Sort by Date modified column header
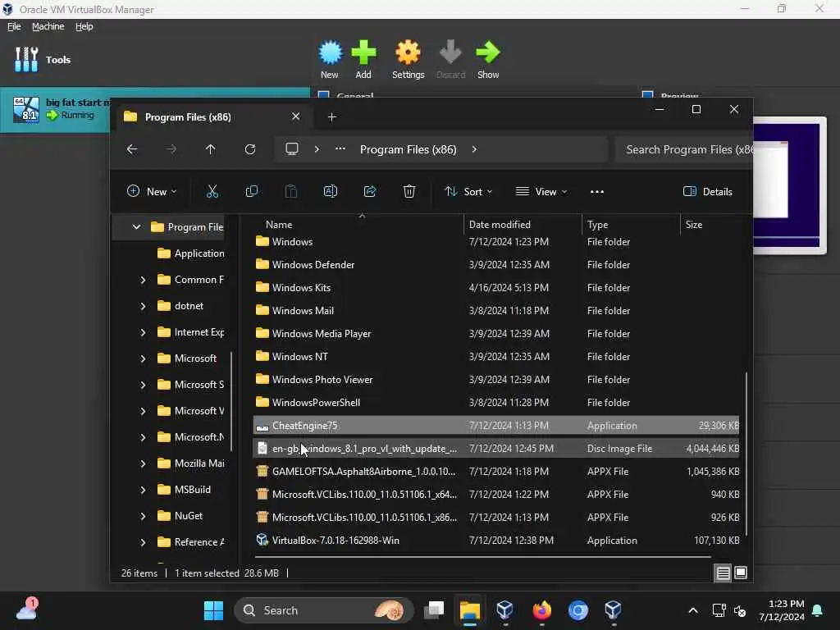 pyautogui.click(x=500, y=225)
